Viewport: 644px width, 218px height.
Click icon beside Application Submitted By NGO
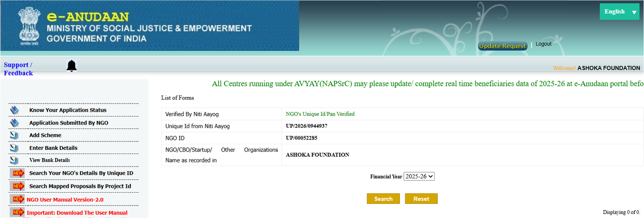(x=14, y=122)
